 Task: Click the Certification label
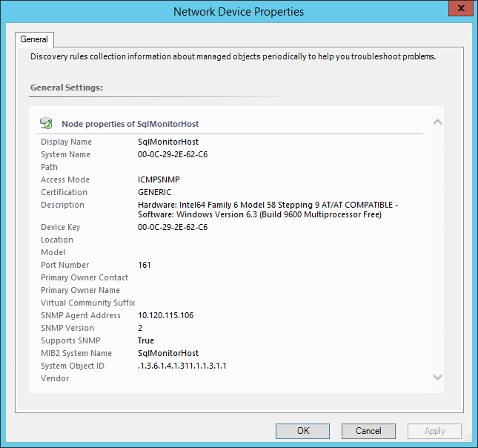click(x=64, y=192)
